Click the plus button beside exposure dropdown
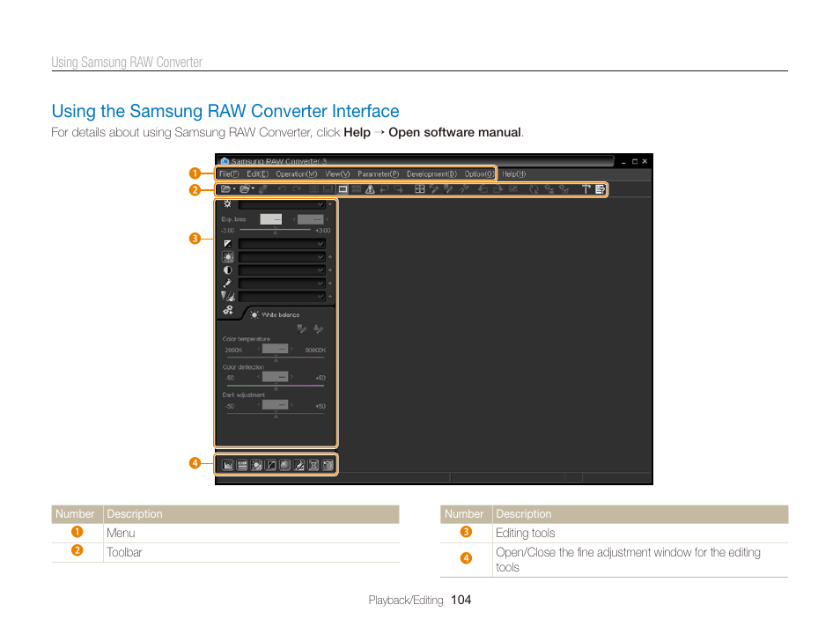 pos(330,204)
